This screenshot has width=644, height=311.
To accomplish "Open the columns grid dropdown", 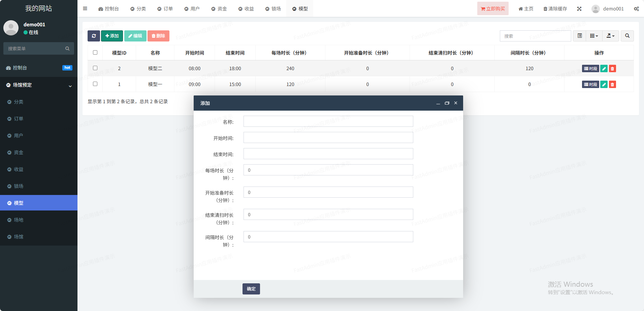I will click(594, 36).
